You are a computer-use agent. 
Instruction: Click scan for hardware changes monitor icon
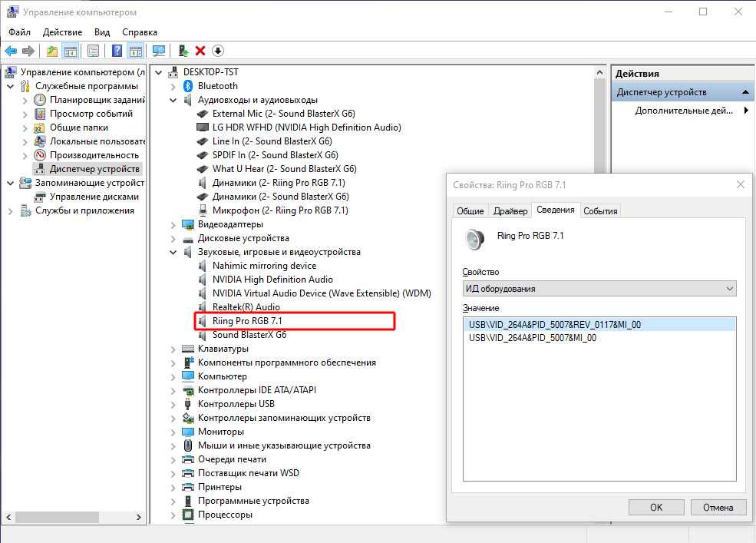point(159,51)
